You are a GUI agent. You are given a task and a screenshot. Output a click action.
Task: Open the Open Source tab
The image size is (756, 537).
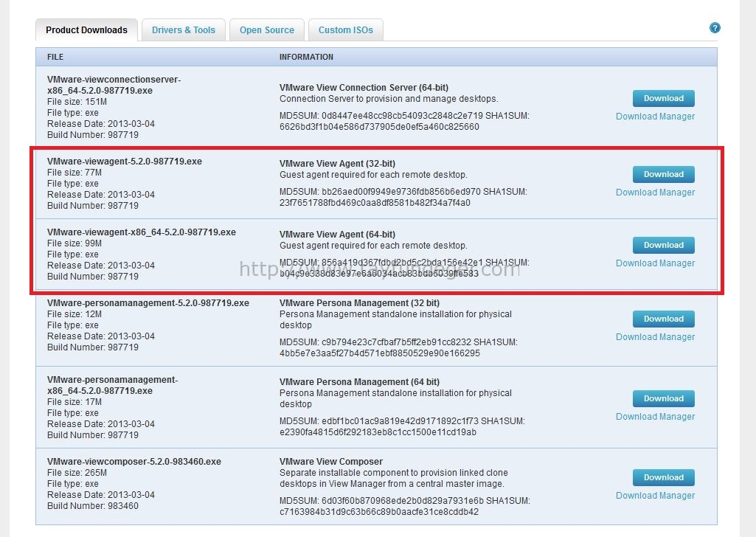click(266, 30)
